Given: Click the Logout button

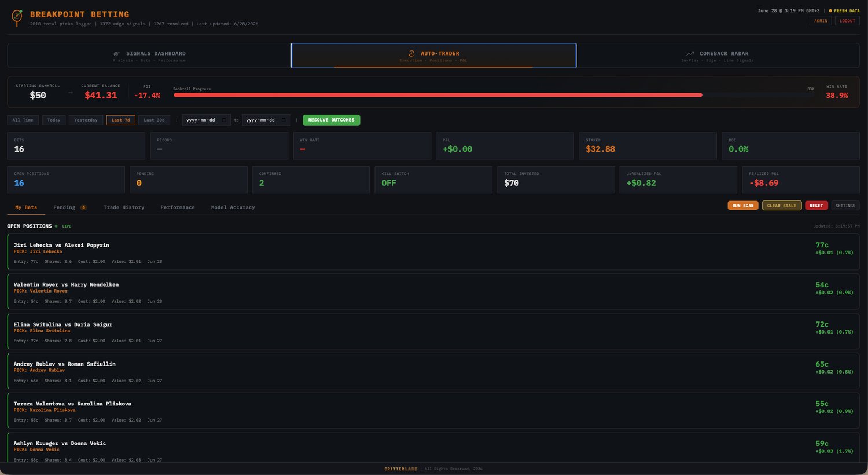Looking at the screenshot, I should pos(847,21).
